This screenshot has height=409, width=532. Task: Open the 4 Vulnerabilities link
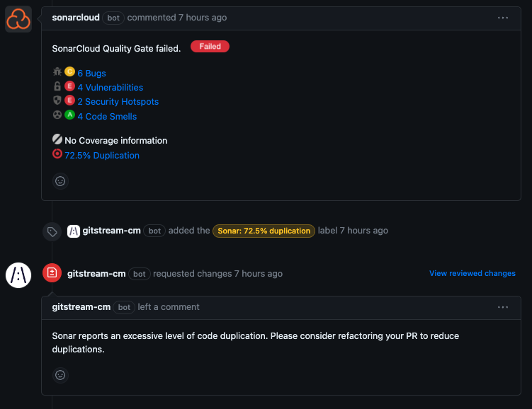111,88
